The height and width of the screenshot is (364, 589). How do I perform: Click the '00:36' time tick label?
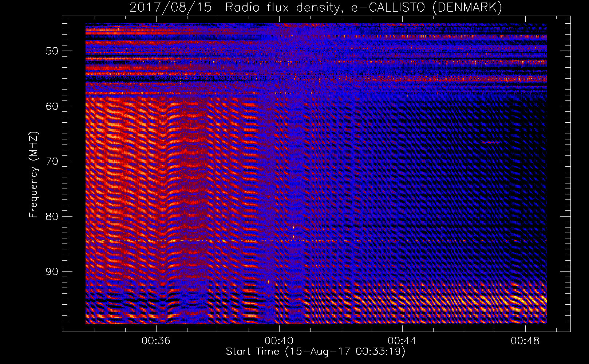[x=156, y=341]
